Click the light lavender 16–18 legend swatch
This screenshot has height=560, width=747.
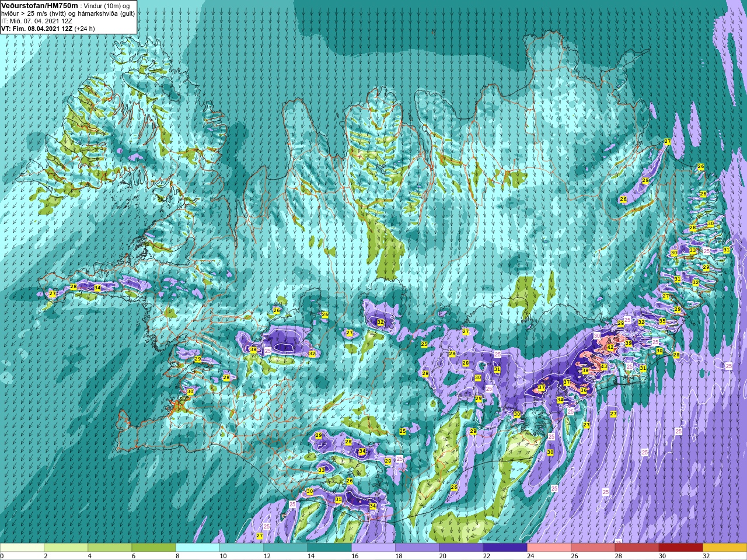click(x=373, y=548)
